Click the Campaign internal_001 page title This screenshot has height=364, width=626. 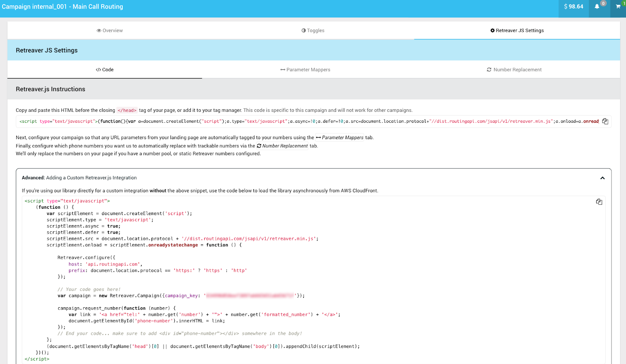63,7
